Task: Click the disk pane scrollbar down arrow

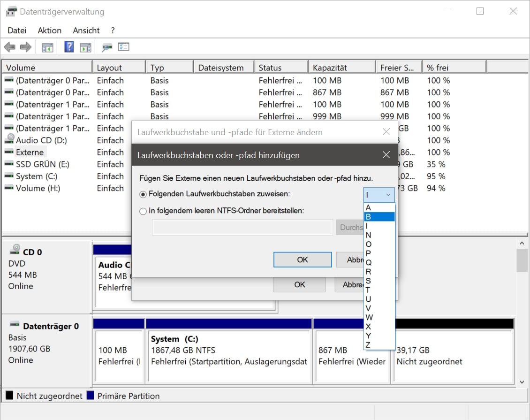Action: click(522, 382)
